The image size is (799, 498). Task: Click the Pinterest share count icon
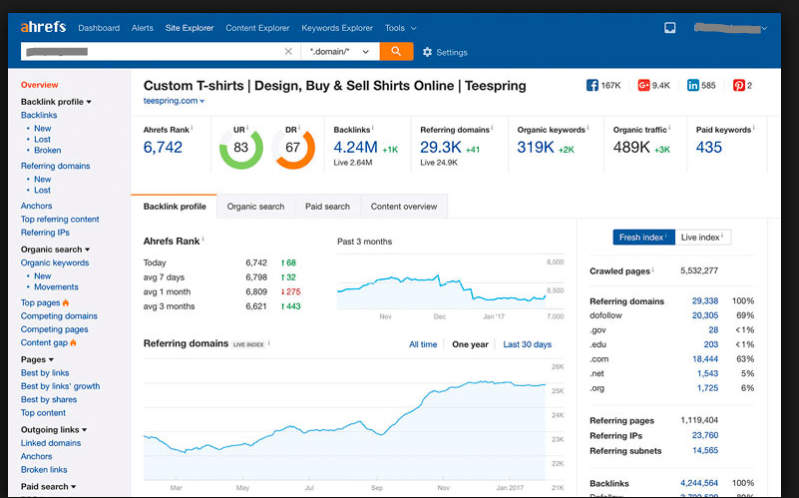pyautogui.click(x=738, y=85)
